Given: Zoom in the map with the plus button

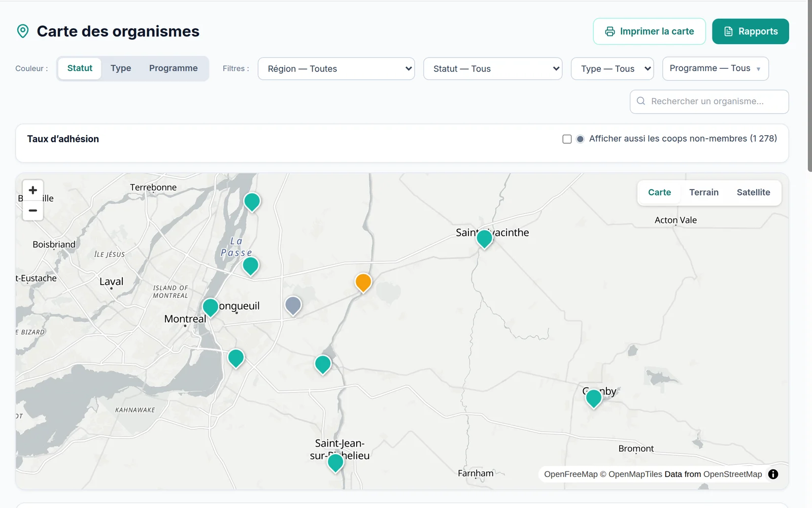Looking at the screenshot, I should pos(33,190).
